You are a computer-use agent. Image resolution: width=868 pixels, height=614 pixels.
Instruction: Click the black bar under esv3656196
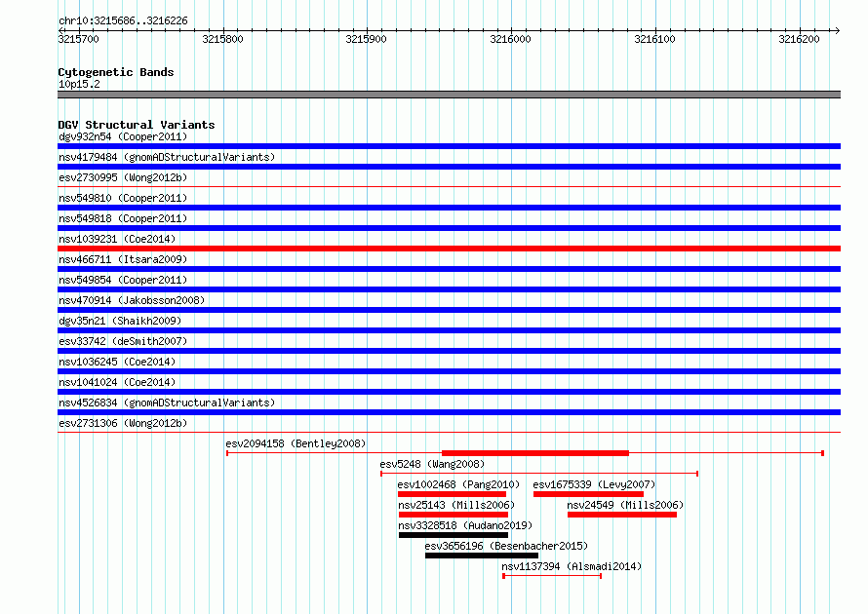[x=482, y=556]
